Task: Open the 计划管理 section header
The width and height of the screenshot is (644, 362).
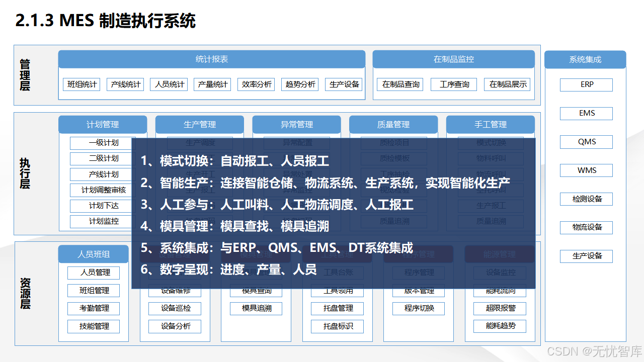Action: point(103,124)
